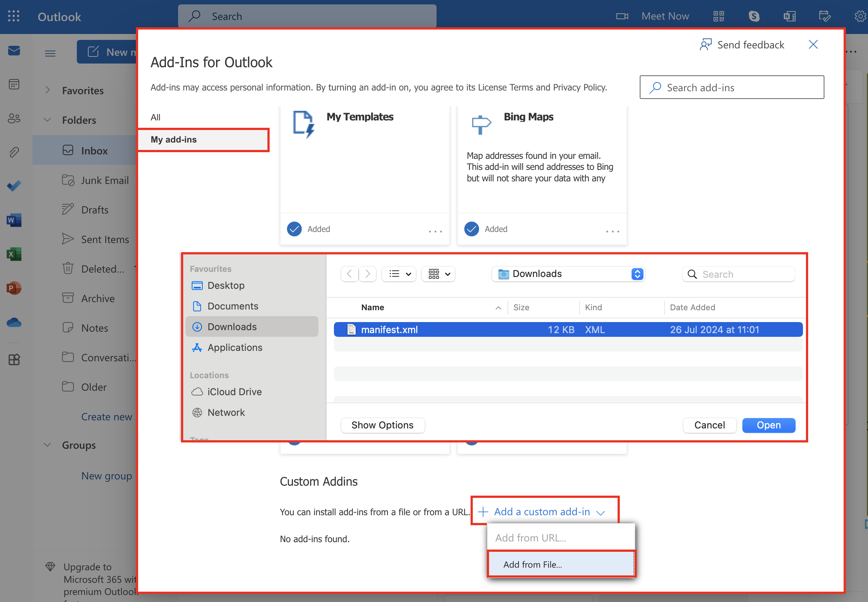Click the Bing Maps card title
868x602 pixels.
click(x=529, y=117)
